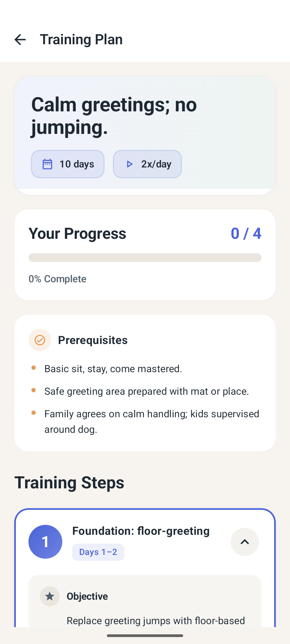
Task: Tap the upward chevron on step 1 card
Action: pos(245,542)
